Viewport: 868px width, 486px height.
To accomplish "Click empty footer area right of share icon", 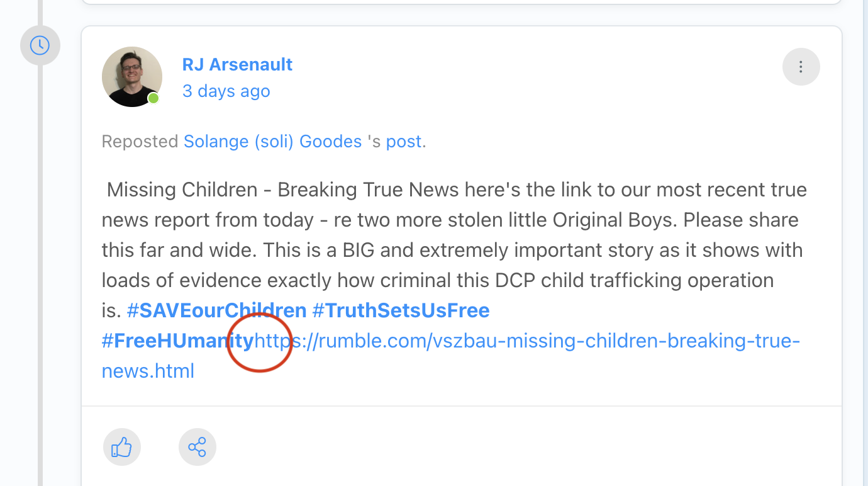I will (x=503, y=448).
